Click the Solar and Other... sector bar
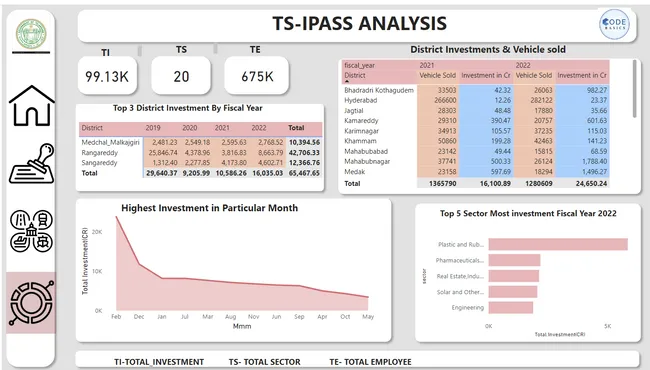650x370 pixels. point(513,292)
